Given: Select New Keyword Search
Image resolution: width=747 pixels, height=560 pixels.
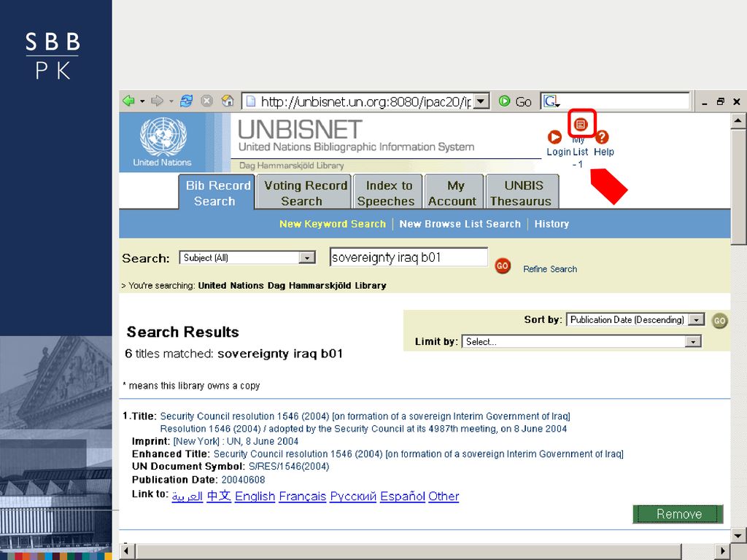Looking at the screenshot, I should tap(333, 224).
